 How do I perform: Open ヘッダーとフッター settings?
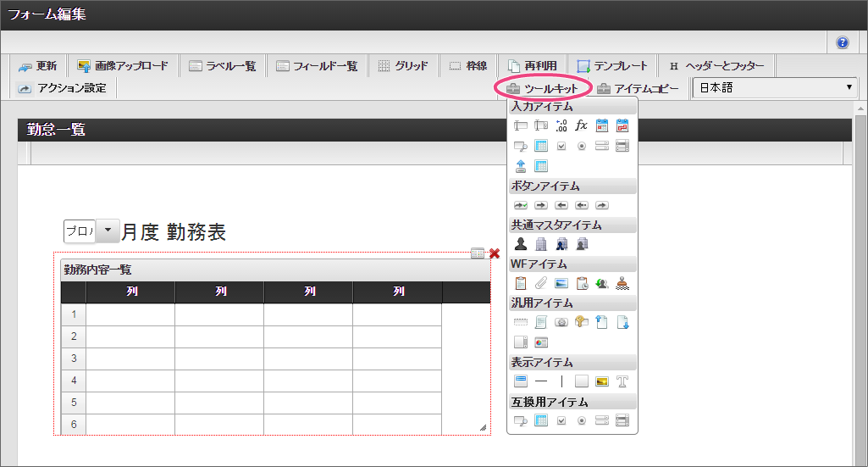click(716, 66)
